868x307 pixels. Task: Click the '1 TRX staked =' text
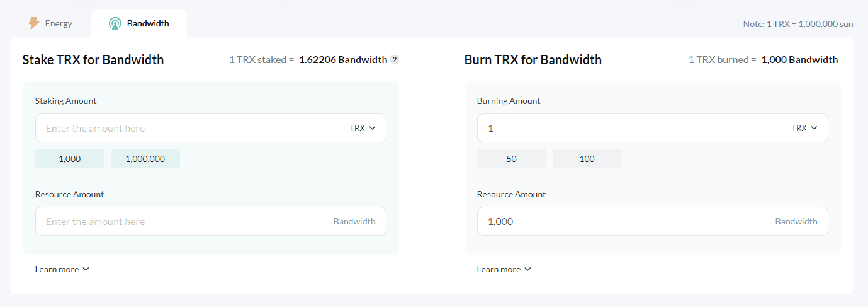261,60
